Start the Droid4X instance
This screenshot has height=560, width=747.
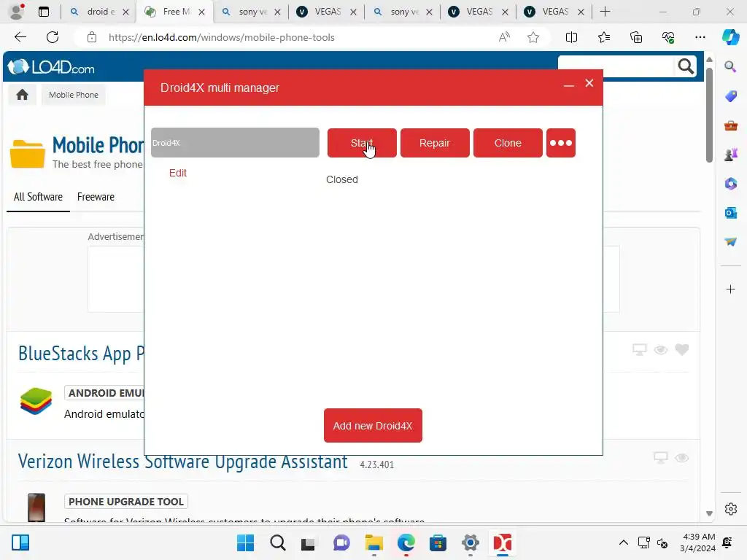point(362,143)
